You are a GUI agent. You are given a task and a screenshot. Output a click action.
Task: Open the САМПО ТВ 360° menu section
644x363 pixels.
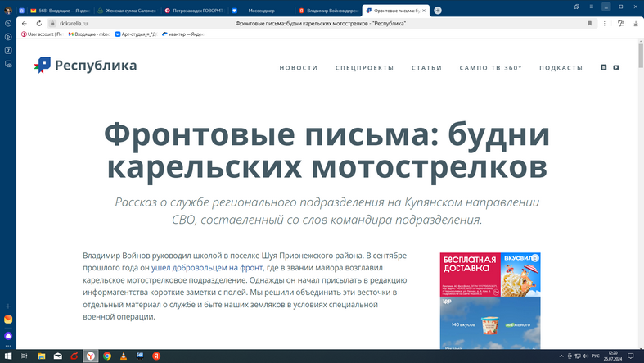coord(490,68)
